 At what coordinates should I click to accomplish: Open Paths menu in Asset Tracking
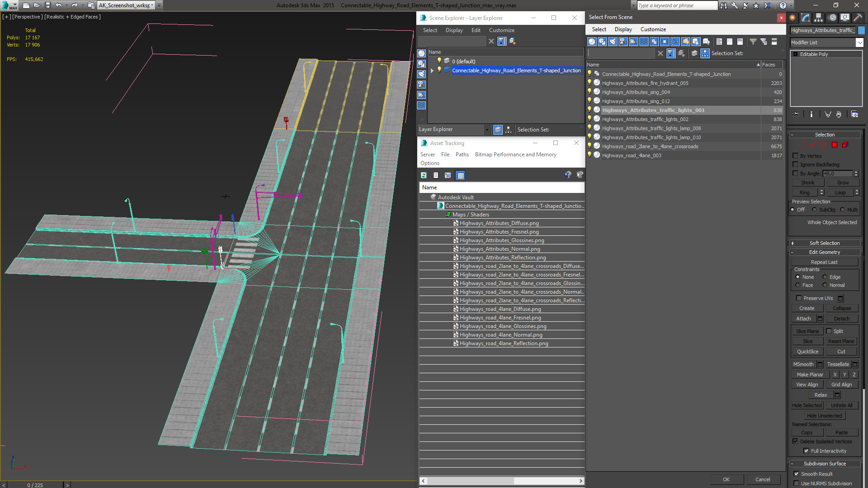click(462, 155)
